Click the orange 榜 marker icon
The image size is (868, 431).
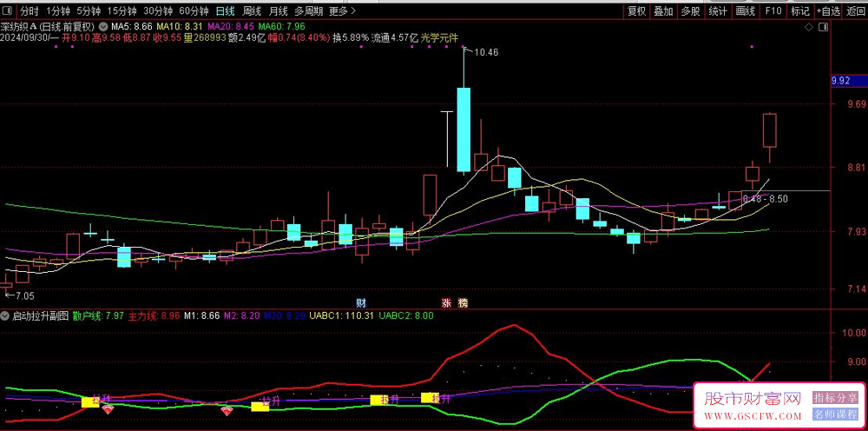point(463,302)
